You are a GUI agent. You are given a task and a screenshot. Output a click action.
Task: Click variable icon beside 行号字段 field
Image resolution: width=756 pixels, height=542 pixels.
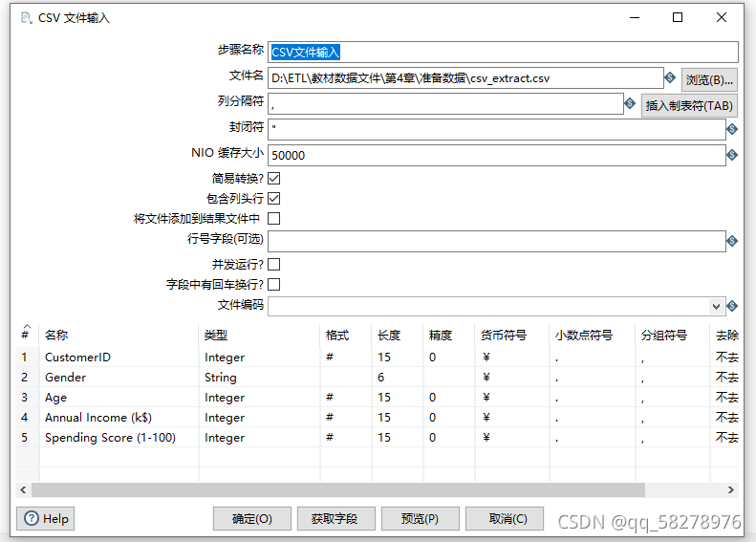pos(732,241)
